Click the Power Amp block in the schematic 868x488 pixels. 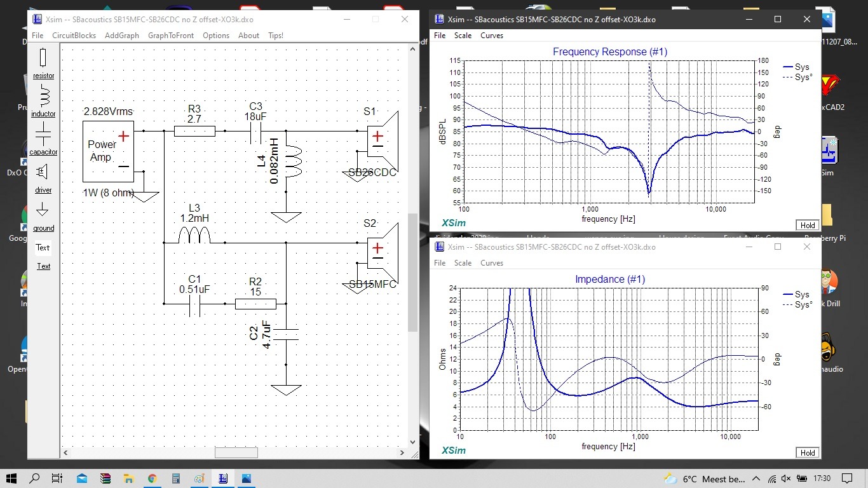[108, 151]
